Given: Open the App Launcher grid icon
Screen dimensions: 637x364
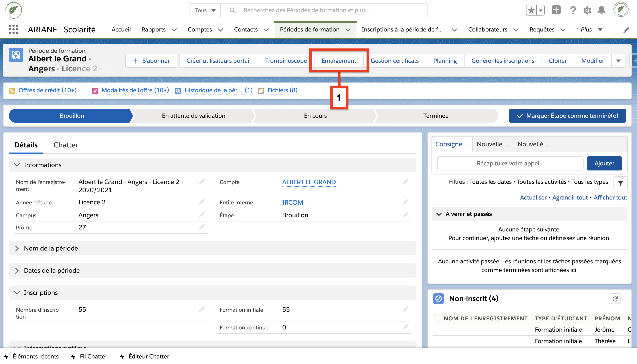Looking at the screenshot, I should 14,29.
